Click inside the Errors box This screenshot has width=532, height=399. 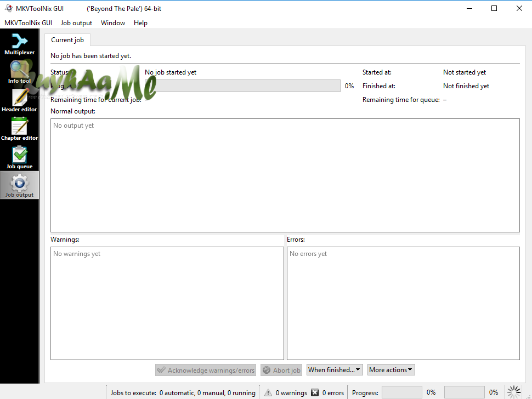[x=404, y=304]
